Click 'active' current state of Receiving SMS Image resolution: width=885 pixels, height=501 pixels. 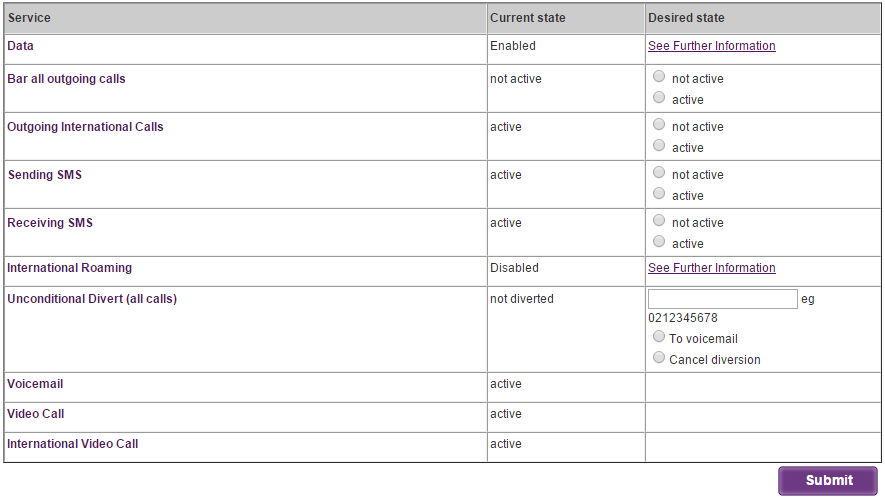coord(506,223)
